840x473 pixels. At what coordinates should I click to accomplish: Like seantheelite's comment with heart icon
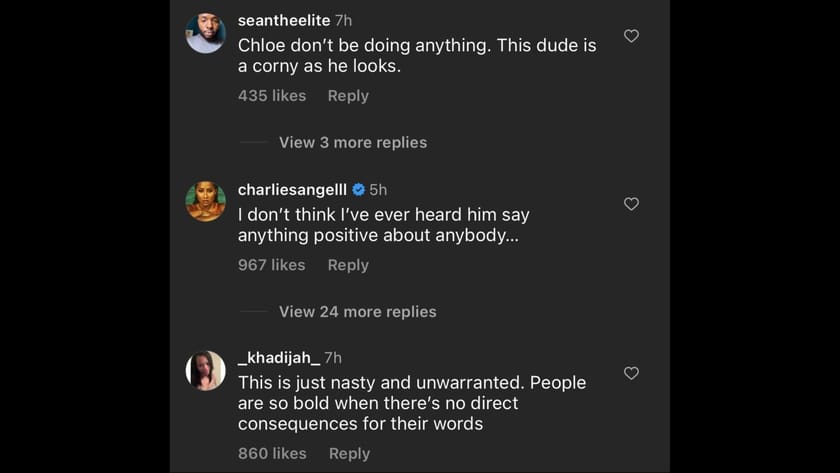click(x=631, y=36)
